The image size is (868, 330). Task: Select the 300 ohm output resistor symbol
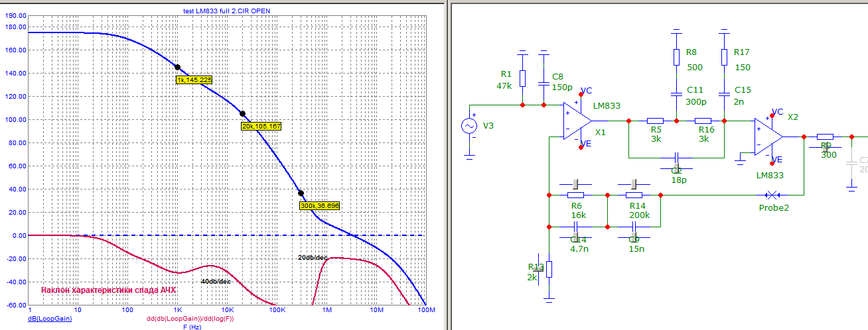[x=826, y=137]
